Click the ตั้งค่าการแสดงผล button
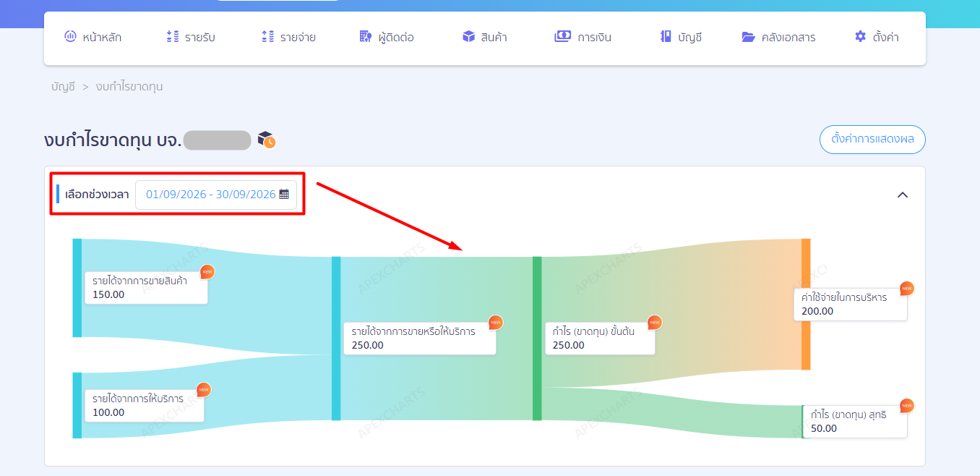Viewport: 980px width, 476px height. coord(872,140)
